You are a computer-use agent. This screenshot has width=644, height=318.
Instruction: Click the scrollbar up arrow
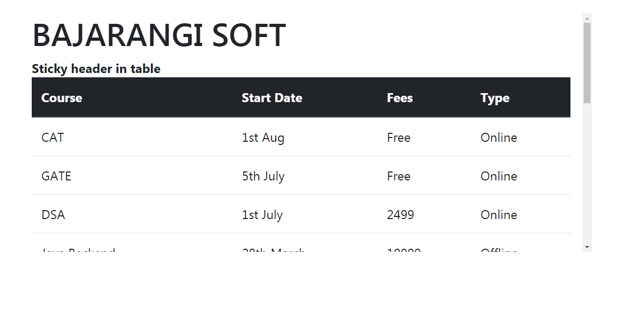click(587, 19)
